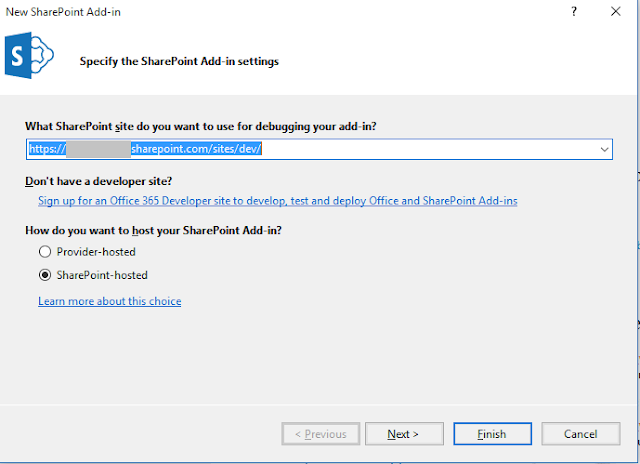Expand the debugging site URL dropdown
The height and width of the screenshot is (464, 640).
click(604, 149)
